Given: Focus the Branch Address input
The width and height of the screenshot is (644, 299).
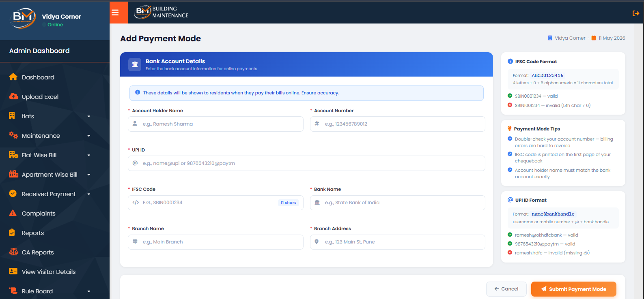Looking at the screenshot, I should pyautogui.click(x=397, y=242).
